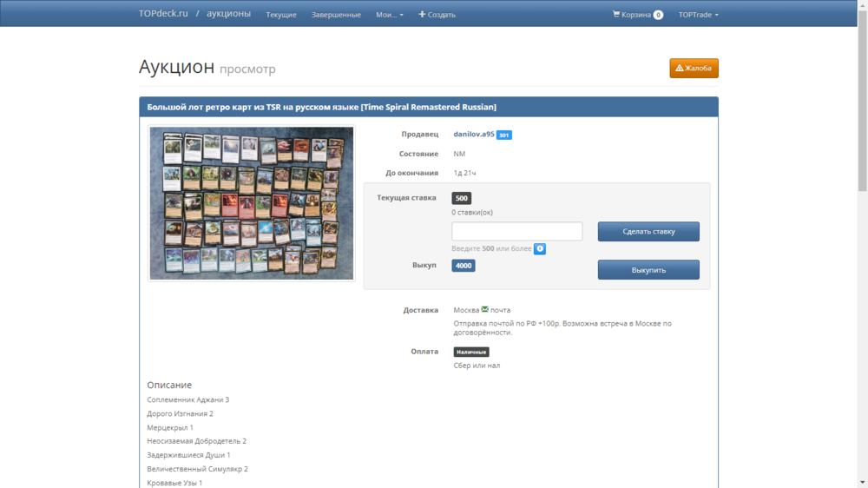868x488 pixels.
Task: Click the current bid badge 500
Action: [x=462, y=198]
